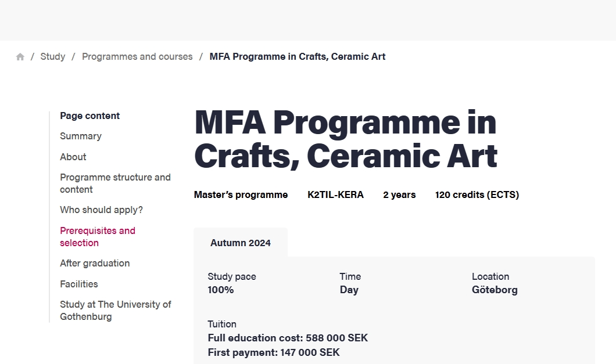Click the Full education cost text
The width and height of the screenshot is (616, 364).
288,338
